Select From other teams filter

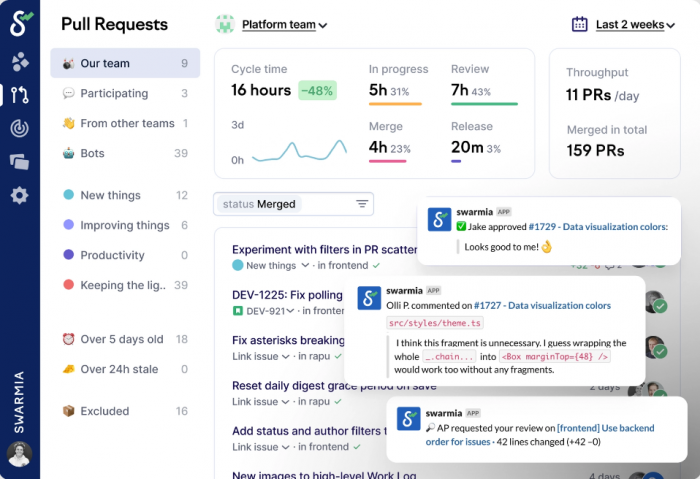(x=125, y=123)
